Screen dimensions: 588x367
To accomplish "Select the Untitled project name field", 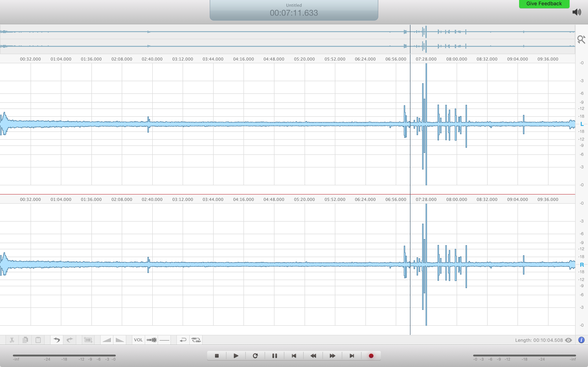I will click(294, 5).
